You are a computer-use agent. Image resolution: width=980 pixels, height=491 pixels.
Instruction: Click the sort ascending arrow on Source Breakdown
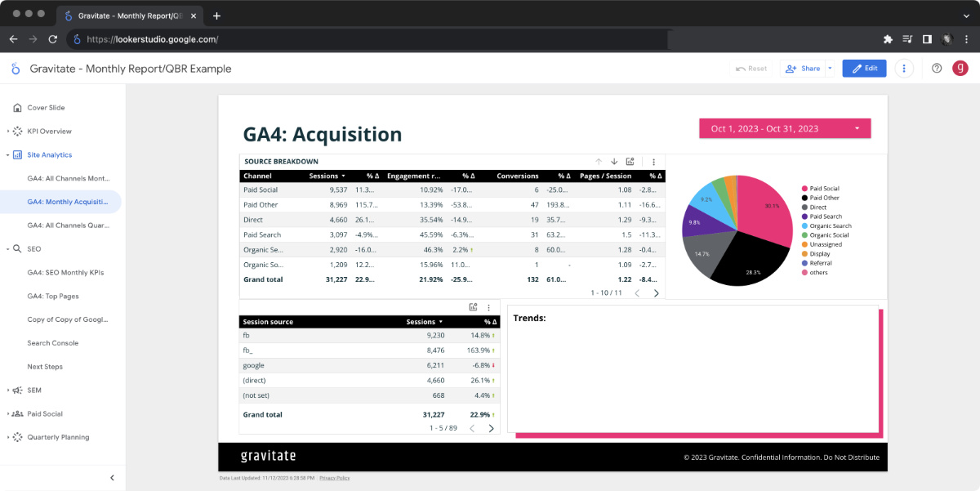(597, 161)
